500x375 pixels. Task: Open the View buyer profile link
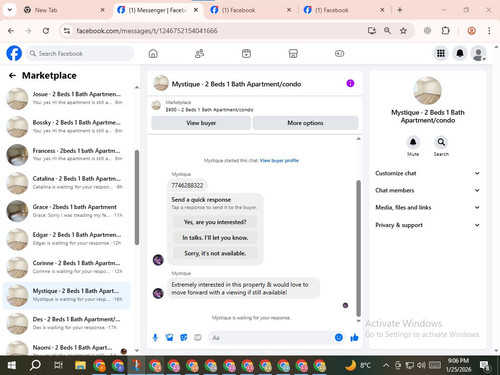pos(279,161)
